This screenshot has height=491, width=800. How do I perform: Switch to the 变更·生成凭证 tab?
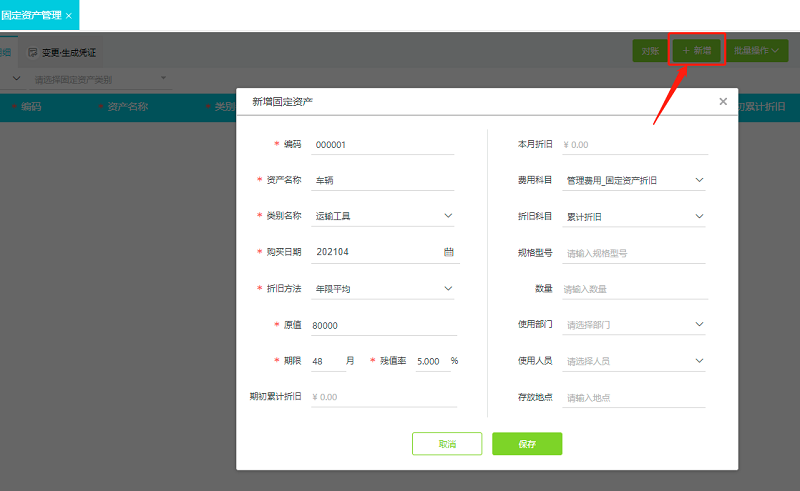point(62,52)
